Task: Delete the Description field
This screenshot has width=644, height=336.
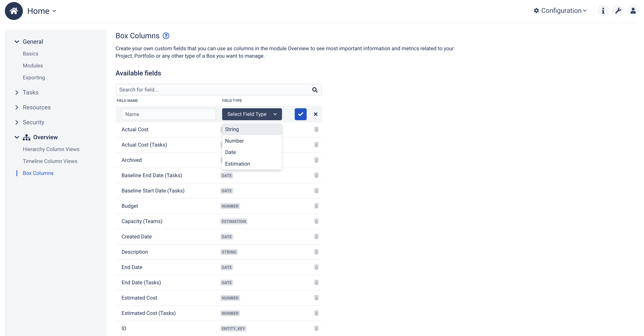Action: 316,252
